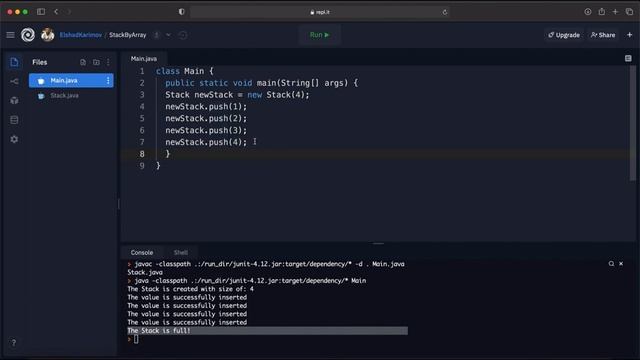Open the Version control sidebar icon
The width and height of the screenshot is (640, 360).
pos(14,82)
